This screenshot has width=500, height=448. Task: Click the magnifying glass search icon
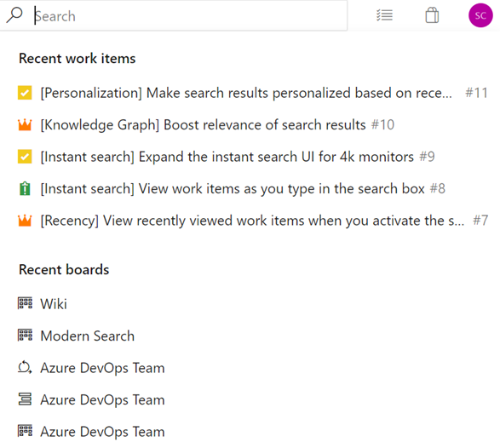pyautogui.click(x=14, y=15)
